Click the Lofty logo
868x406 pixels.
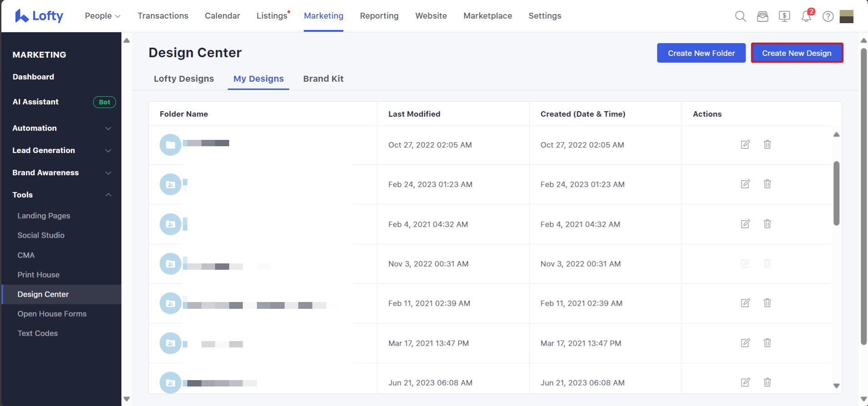(x=39, y=16)
